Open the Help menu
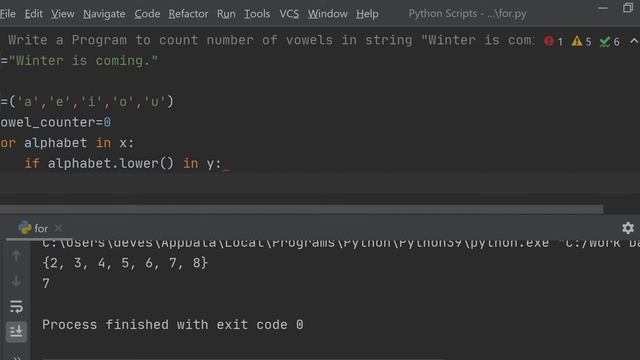 coord(367,14)
